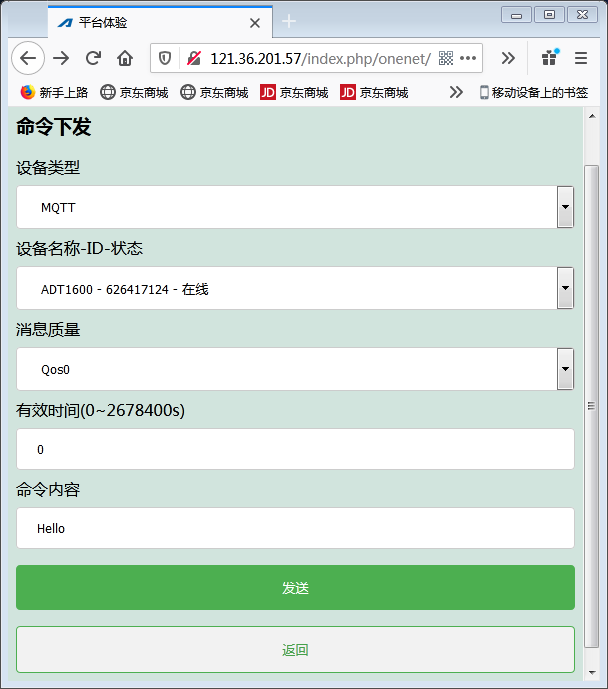Show the page QR code icon
The width and height of the screenshot is (608, 689).
(445, 58)
